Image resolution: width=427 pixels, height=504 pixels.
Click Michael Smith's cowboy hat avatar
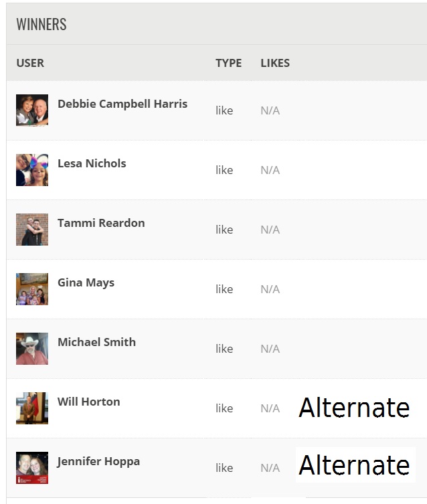[x=32, y=349]
